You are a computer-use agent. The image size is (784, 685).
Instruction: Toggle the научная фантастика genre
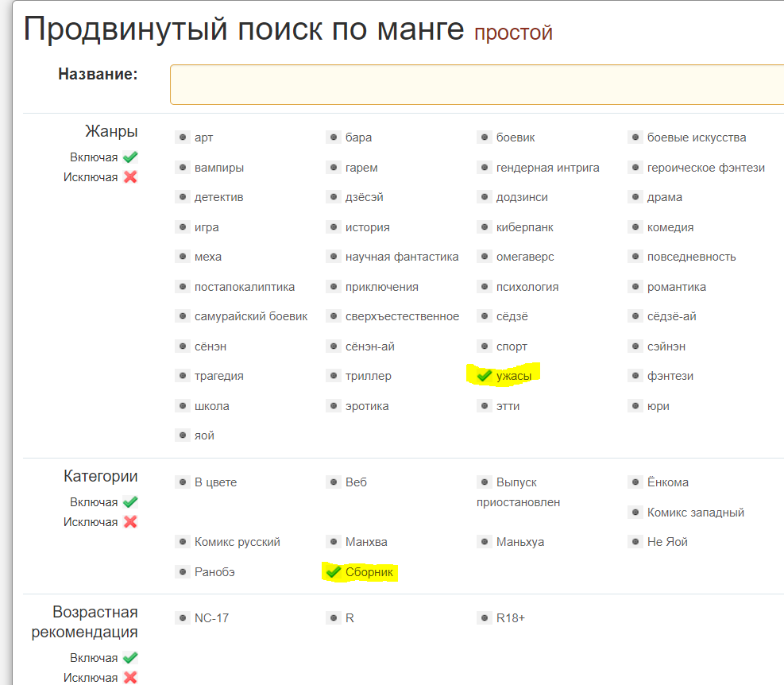[402, 257]
